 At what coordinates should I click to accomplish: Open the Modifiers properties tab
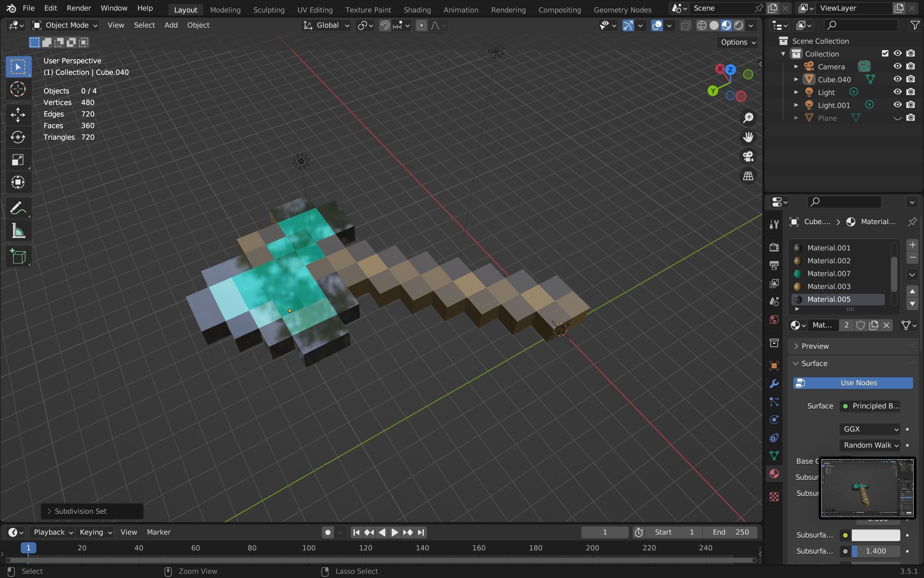point(774,384)
